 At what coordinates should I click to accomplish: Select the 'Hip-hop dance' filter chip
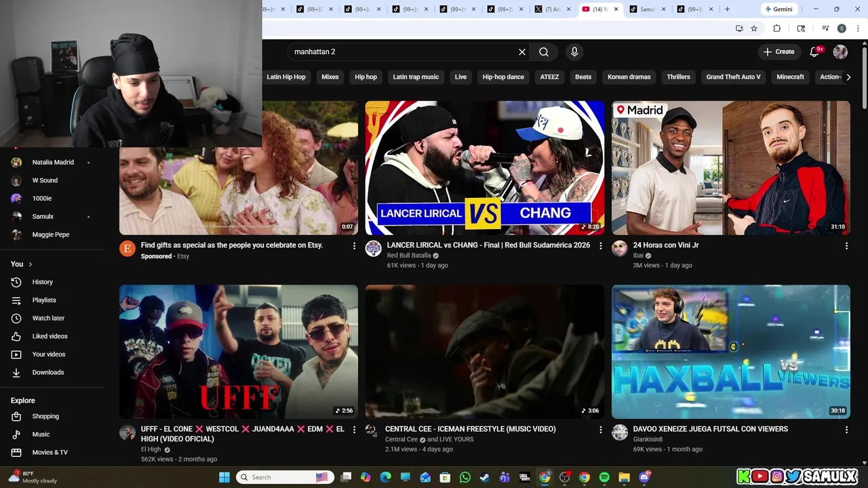coord(503,77)
